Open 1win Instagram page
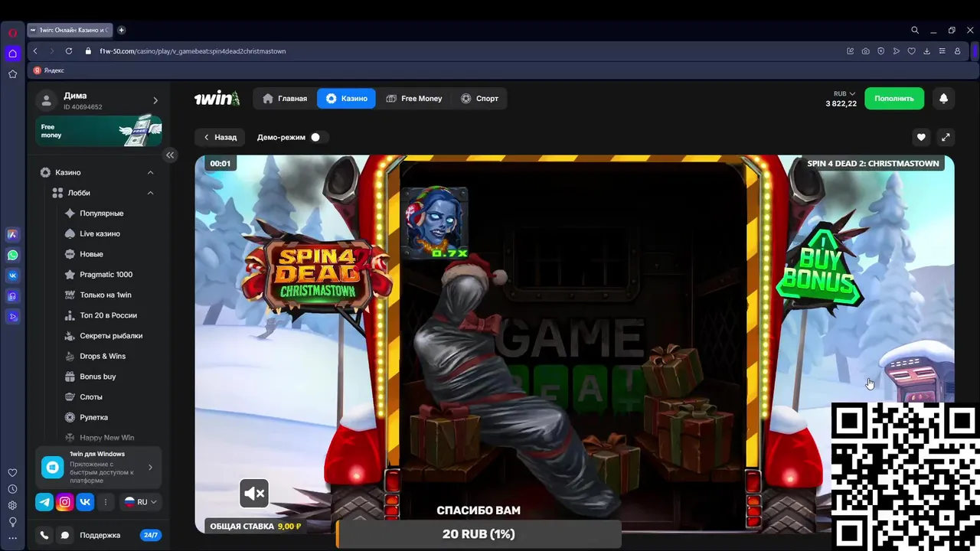980x551 pixels. pos(65,502)
